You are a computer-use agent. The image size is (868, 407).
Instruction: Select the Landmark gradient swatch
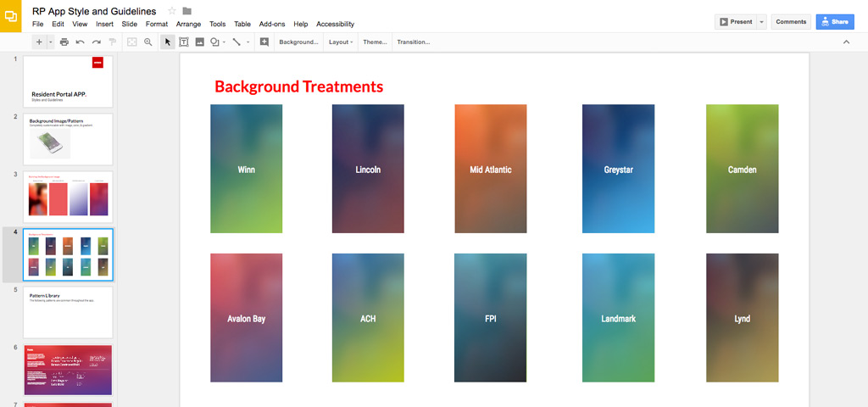pos(618,318)
